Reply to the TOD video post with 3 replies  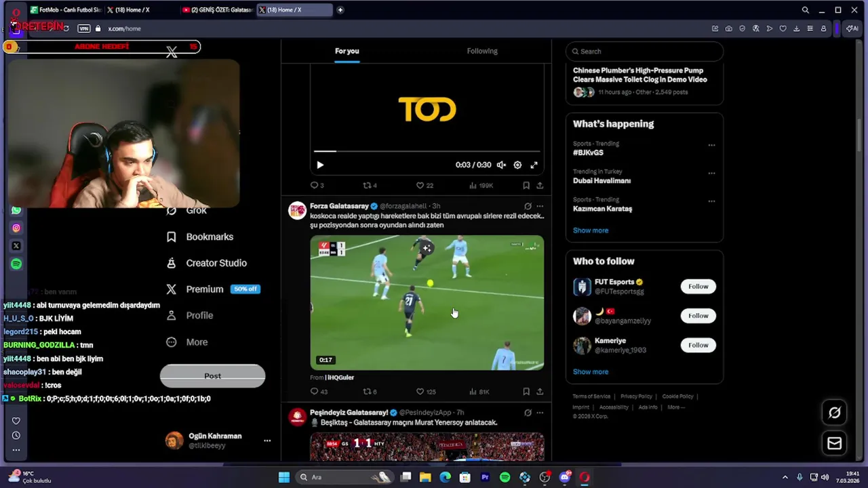click(x=317, y=185)
